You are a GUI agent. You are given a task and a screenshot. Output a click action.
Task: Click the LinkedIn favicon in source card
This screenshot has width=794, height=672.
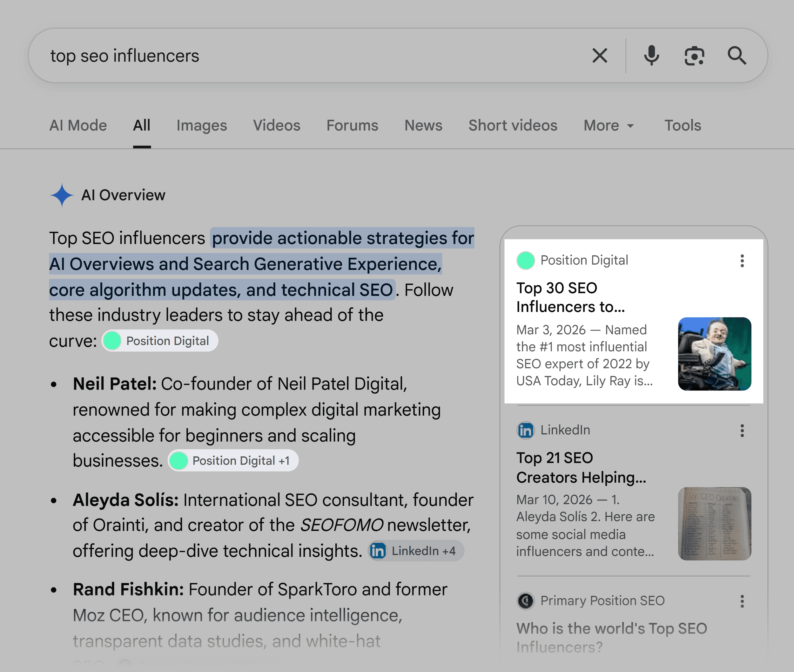pos(526,431)
